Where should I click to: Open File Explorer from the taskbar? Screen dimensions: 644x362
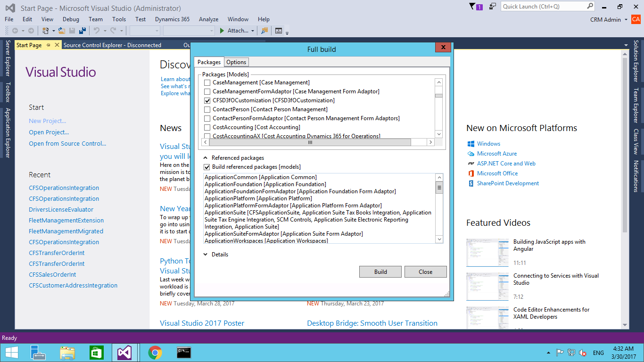pos(67,353)
